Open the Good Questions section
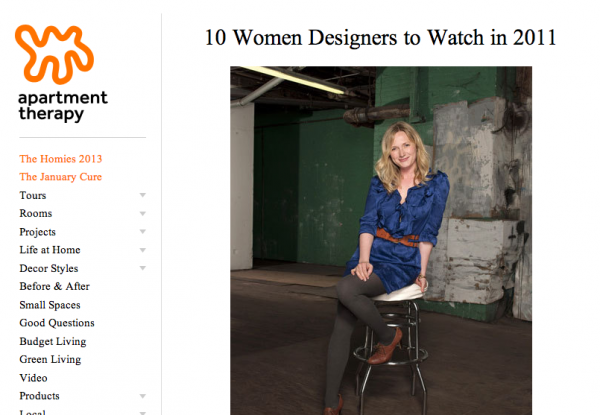This screenshot has width=600, height=415. [57, 323]
